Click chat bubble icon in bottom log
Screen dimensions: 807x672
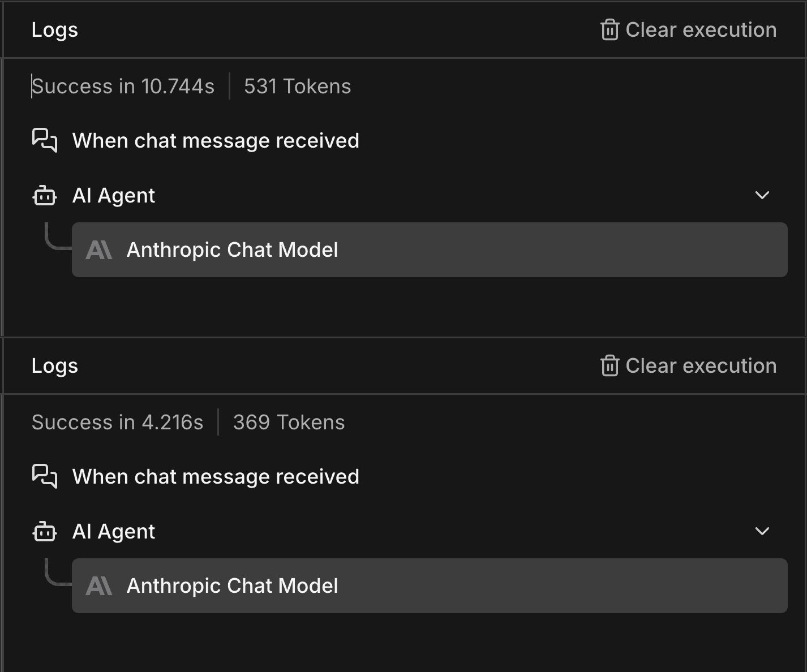(x=45, y=476)
